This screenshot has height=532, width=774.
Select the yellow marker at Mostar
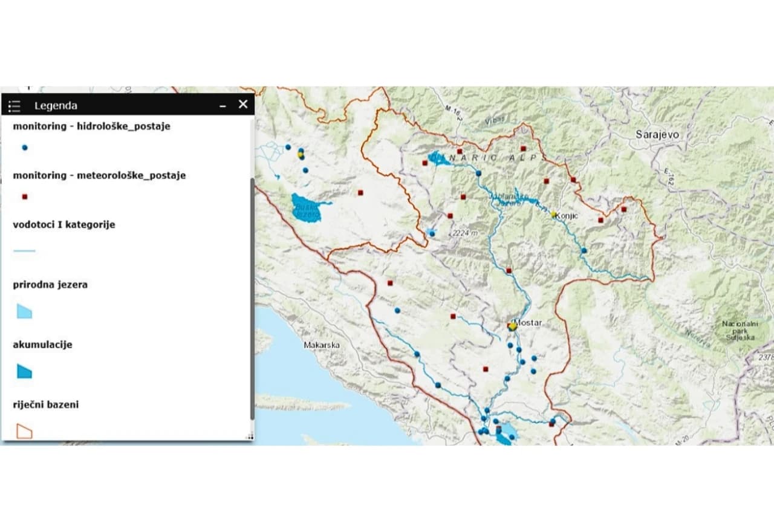(513, 326)
